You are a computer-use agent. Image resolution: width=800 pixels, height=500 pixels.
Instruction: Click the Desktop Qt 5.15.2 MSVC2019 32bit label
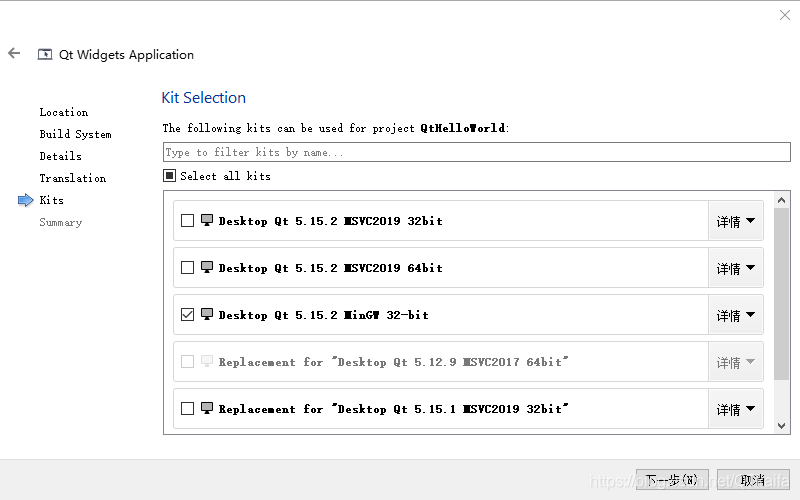[331, 221]
